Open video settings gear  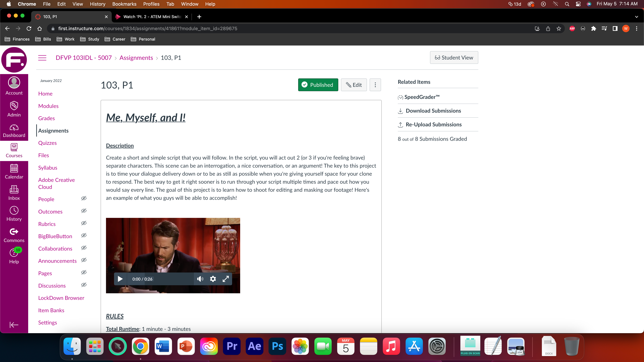(213, 279)
